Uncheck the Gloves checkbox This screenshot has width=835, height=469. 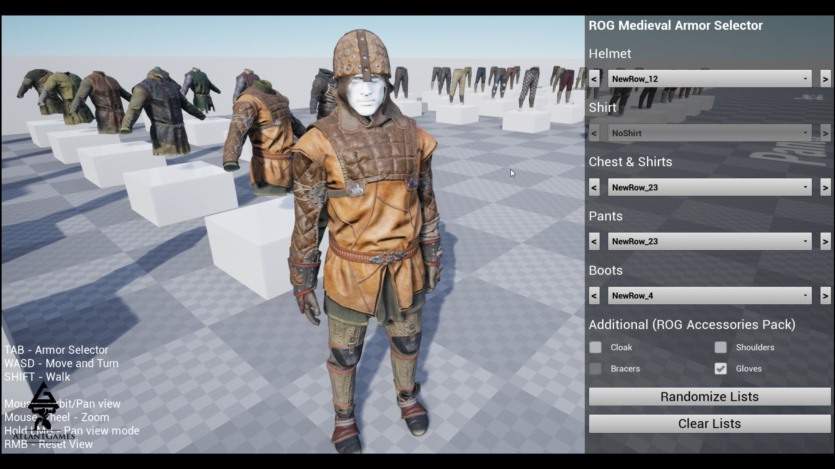click(x=721, y=368)
